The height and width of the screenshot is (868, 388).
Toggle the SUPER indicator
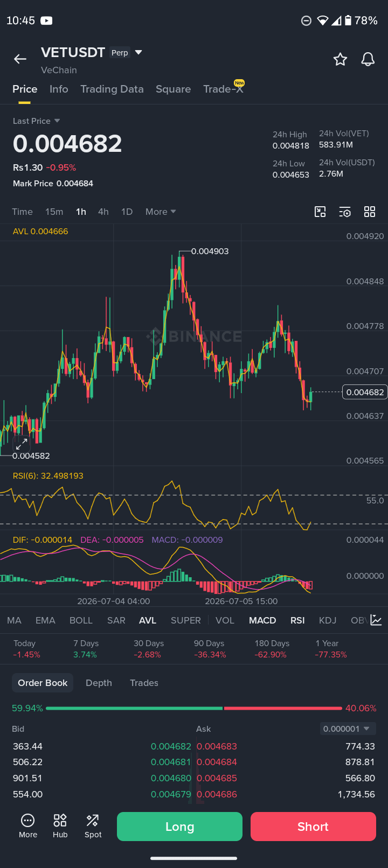[x=186, y=620]
